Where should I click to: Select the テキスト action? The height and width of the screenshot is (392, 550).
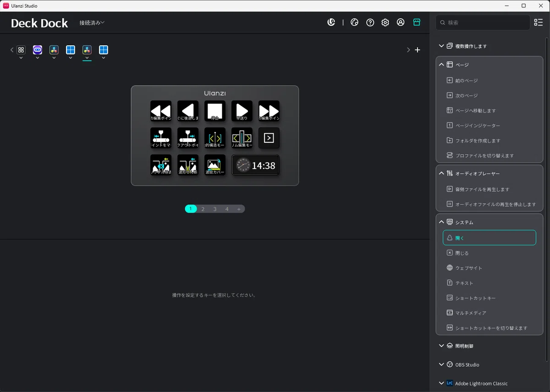click(x=489, y=283)
